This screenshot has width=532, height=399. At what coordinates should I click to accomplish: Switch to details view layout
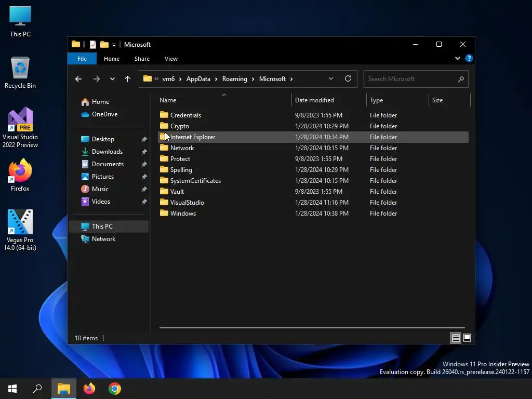pyautogui.click(x=456, y=338)
